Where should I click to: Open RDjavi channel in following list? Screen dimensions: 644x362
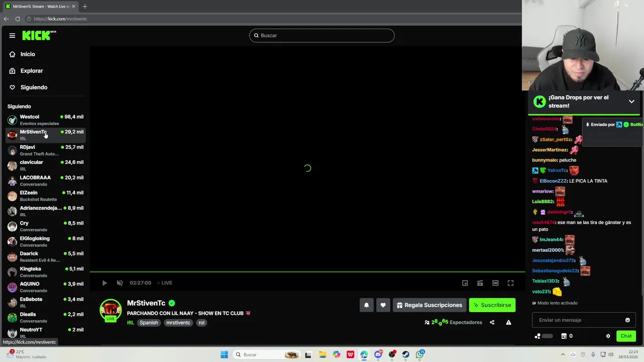[x=45, y=150]
